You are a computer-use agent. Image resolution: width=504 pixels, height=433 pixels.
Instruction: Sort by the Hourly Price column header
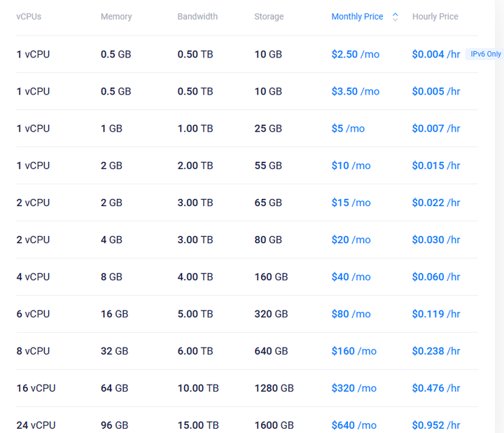click(435, 17)
